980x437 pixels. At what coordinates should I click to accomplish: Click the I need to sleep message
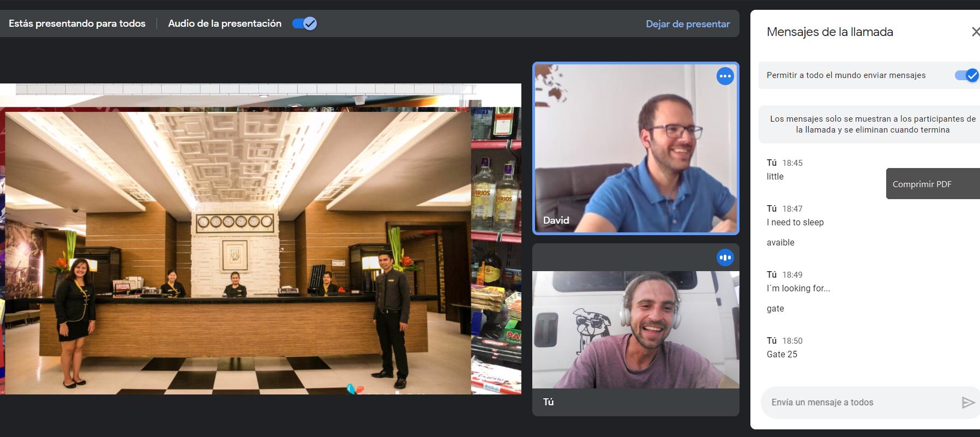point(795,222)
